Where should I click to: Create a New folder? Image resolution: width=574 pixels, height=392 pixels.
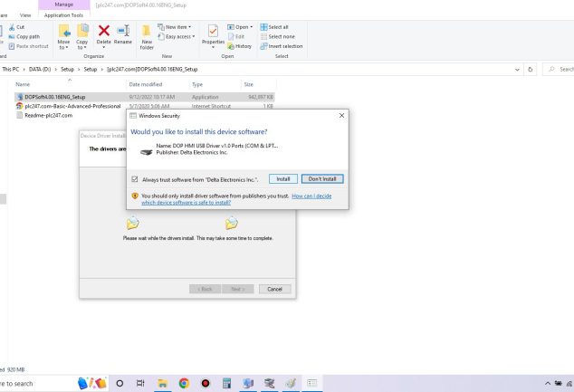(147, 36)
